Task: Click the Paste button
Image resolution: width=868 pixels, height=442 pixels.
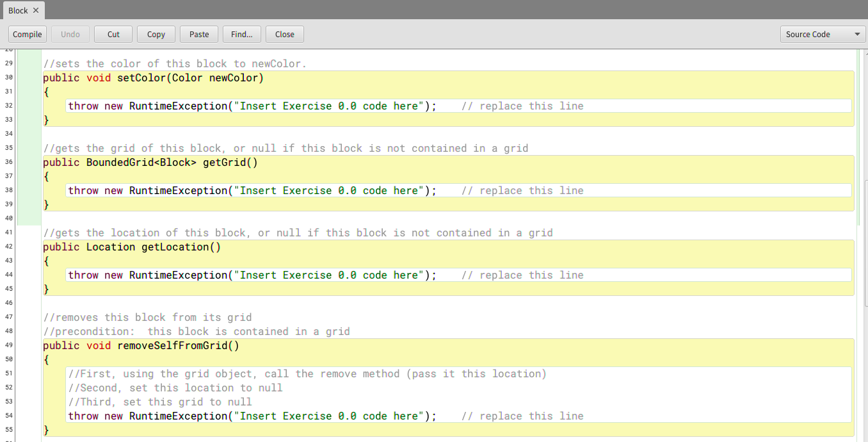Action: pyautogui.click(x=198, y=34)
